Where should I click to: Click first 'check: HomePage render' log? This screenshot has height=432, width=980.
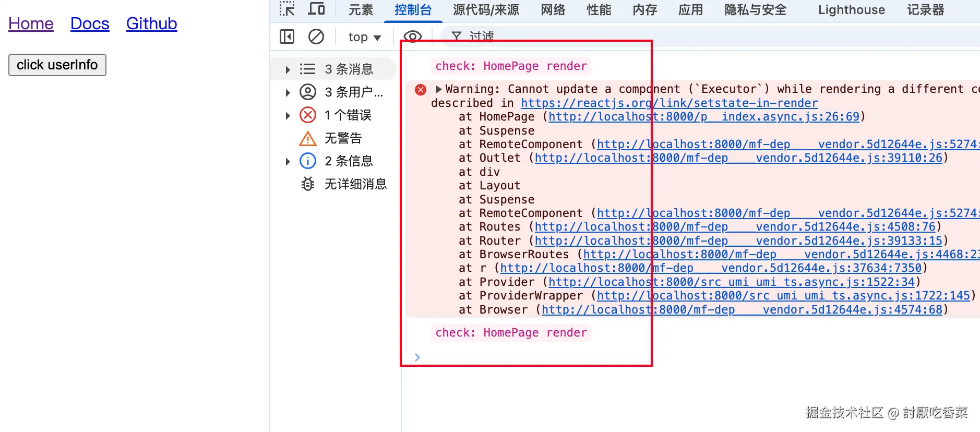[x=511, y=66]
